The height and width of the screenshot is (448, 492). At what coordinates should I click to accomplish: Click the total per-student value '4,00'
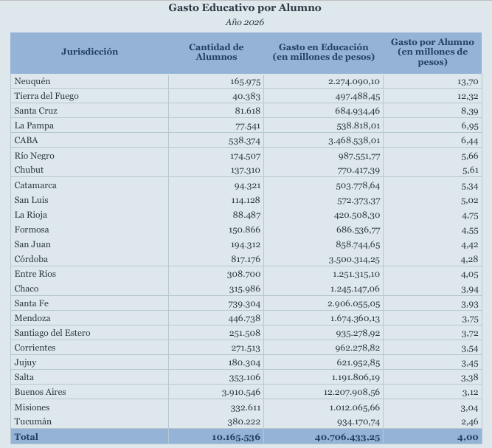pyautogui.click(x=468, y=438)
